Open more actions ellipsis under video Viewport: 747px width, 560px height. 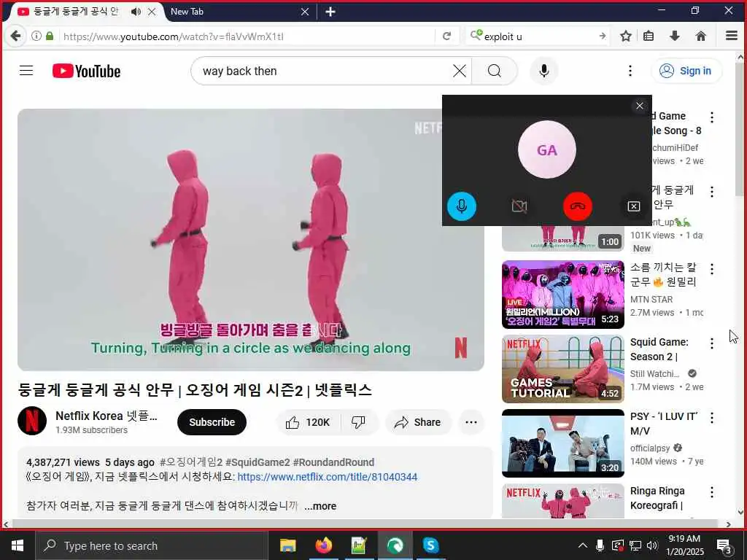coord(471,422)
